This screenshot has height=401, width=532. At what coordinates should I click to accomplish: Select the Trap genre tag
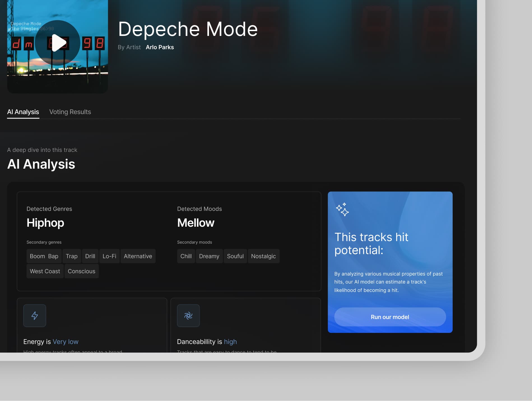point(72,256)
